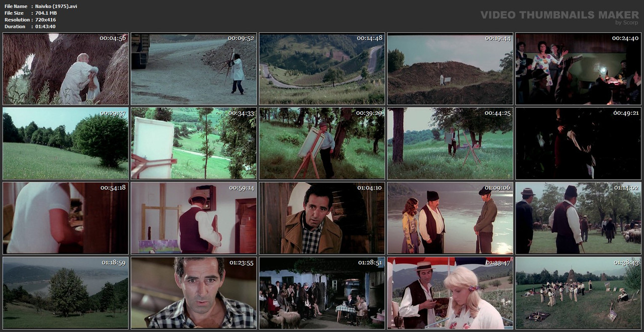This screenshot has height=332, width=644.
Task: Click the resolution value '720x416'
Action: coord(46,20)
